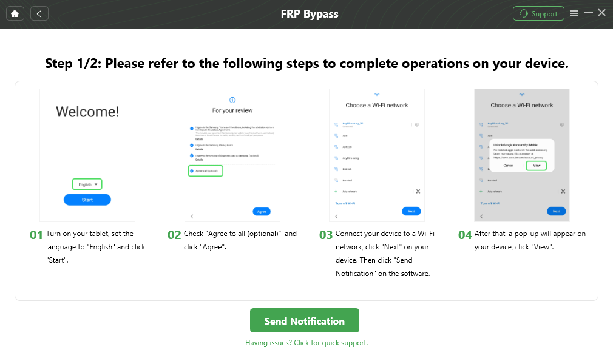
Task: Click the Home icon in the top toolbar
Action: pos(15,13)
